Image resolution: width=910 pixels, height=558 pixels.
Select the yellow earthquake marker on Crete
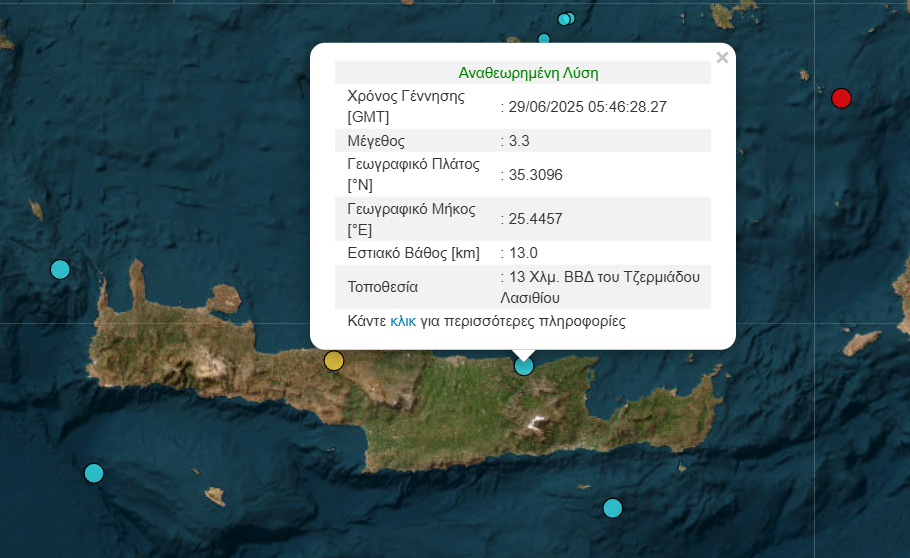[334, 361]
